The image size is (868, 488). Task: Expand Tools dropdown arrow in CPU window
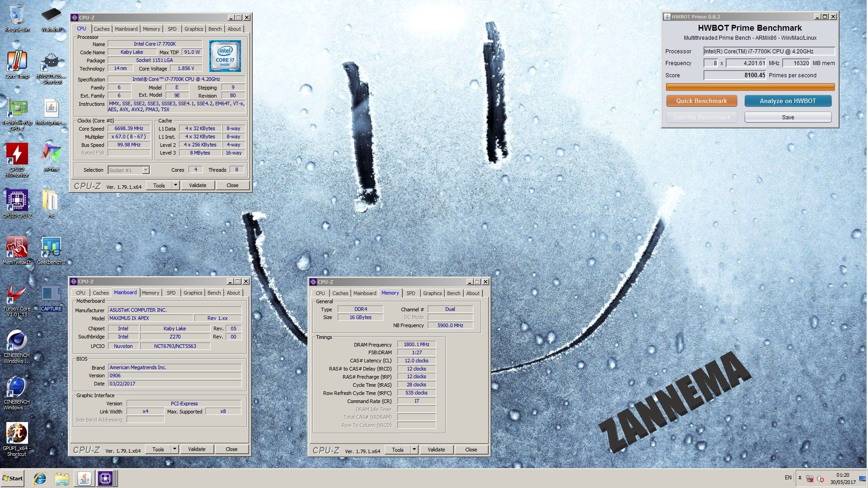click(x=176, y=185)
